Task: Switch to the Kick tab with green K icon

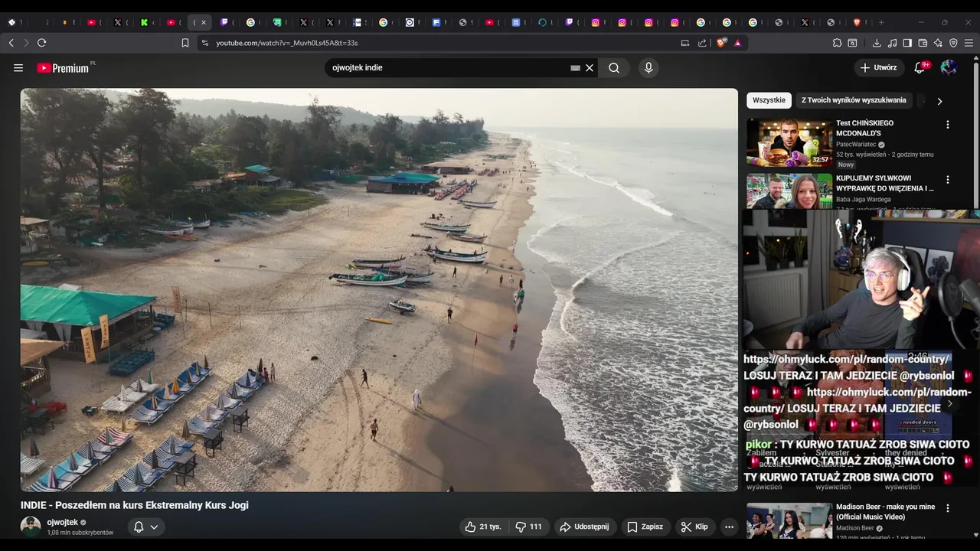Action: pyautogui.click(x=144, y=22)
